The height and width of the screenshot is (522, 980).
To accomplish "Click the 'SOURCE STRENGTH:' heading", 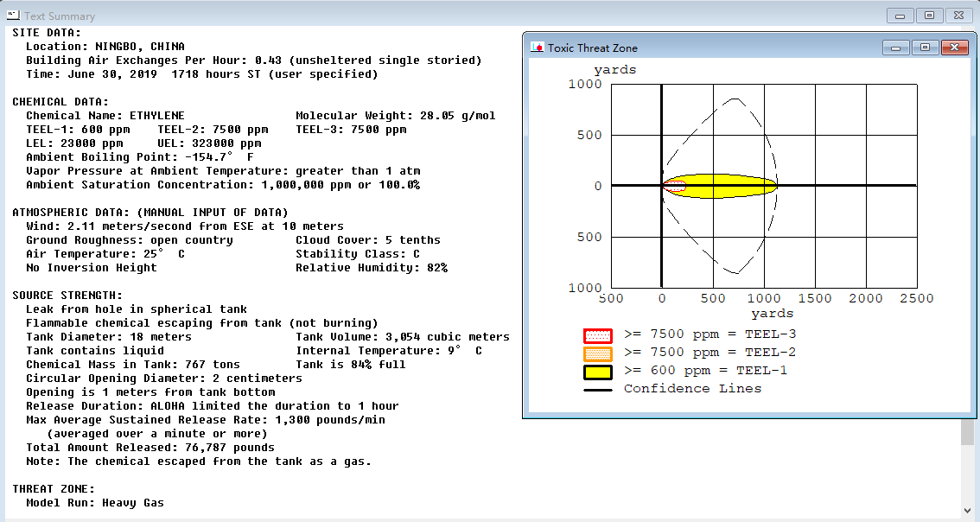I will (x=67, y=295).
